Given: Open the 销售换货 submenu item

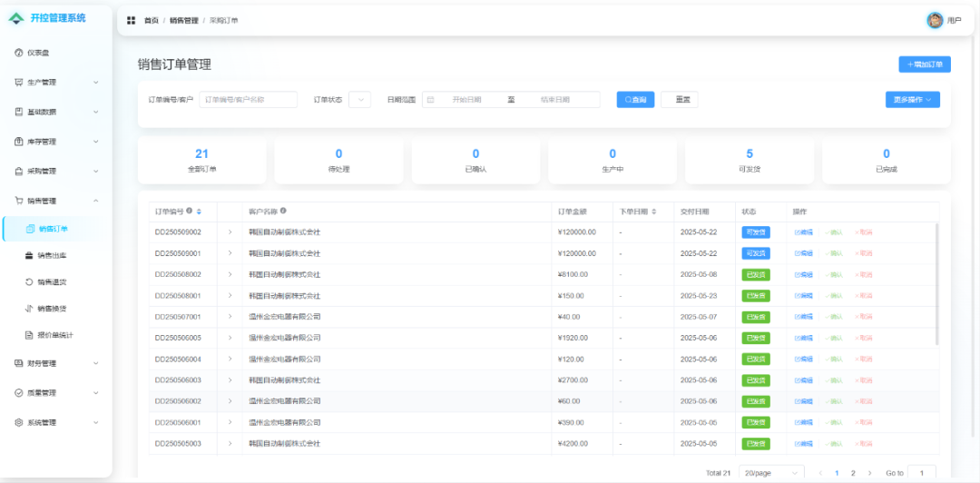Looking at the screenshot, I should (x=56, y=309).
